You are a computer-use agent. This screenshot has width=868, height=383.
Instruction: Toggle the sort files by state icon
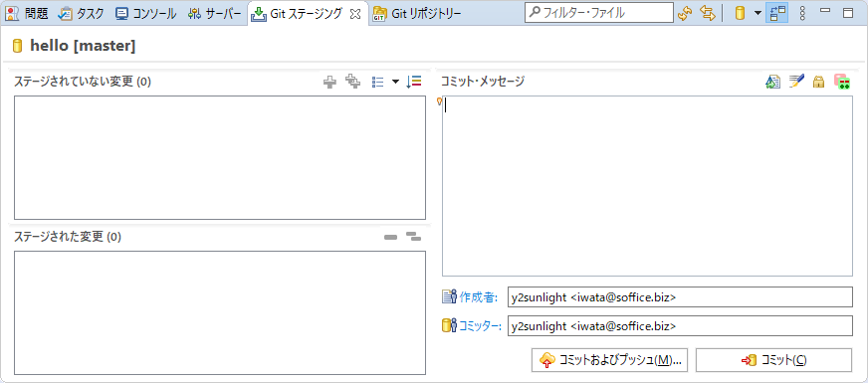click(414, 82)
